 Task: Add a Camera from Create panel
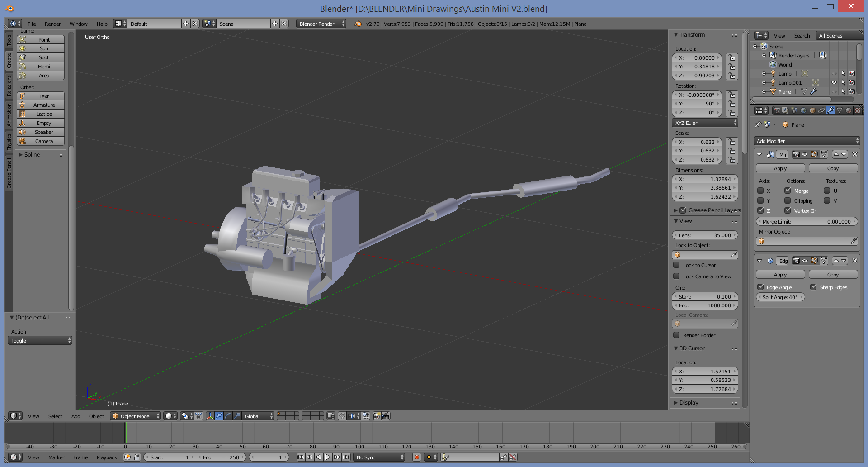point(44,141)
